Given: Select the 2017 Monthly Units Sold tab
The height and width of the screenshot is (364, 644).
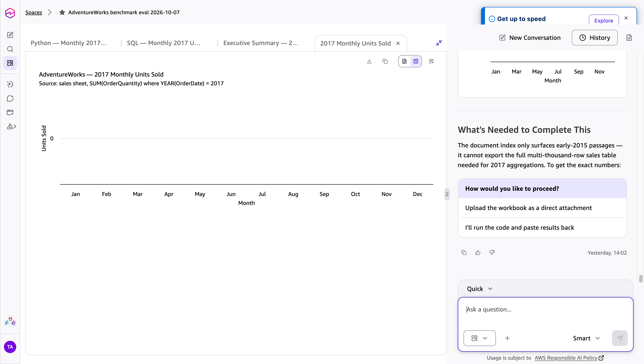Looking at the screenshot, I should [x=356, y=43].
